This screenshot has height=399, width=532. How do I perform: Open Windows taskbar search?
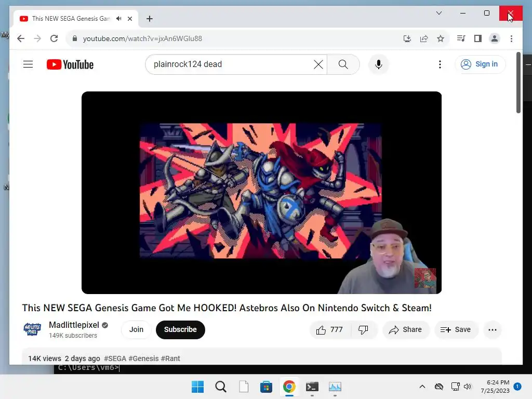point(220,387)
